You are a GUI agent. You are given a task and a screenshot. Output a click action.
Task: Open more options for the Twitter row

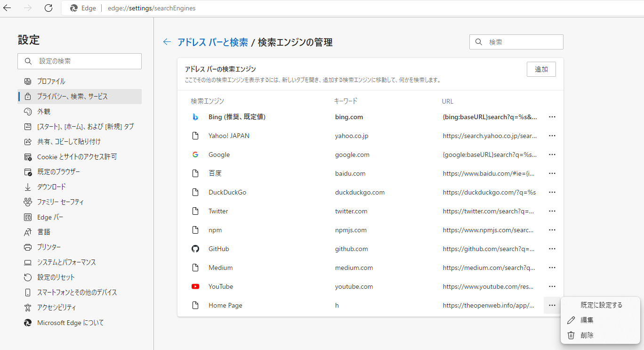tap(552, 211)
